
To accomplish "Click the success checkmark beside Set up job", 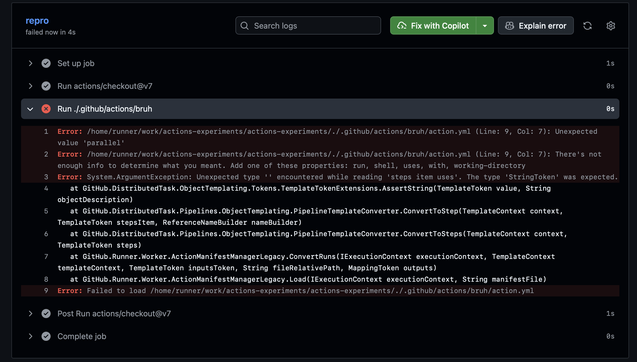I will click(x=46, y=63).
